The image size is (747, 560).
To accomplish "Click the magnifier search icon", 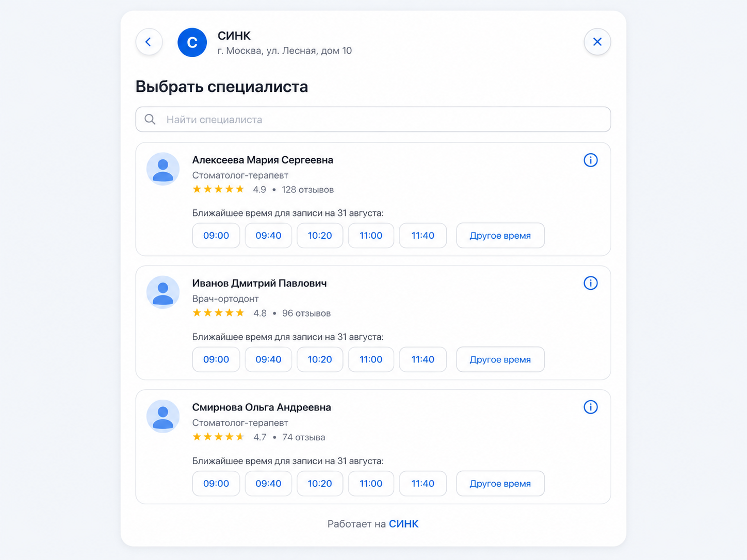I will pyautogui.click(x=150, y=120).
